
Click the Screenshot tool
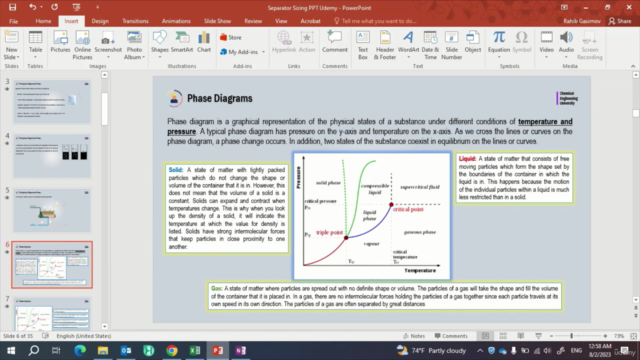coord(108,45)
